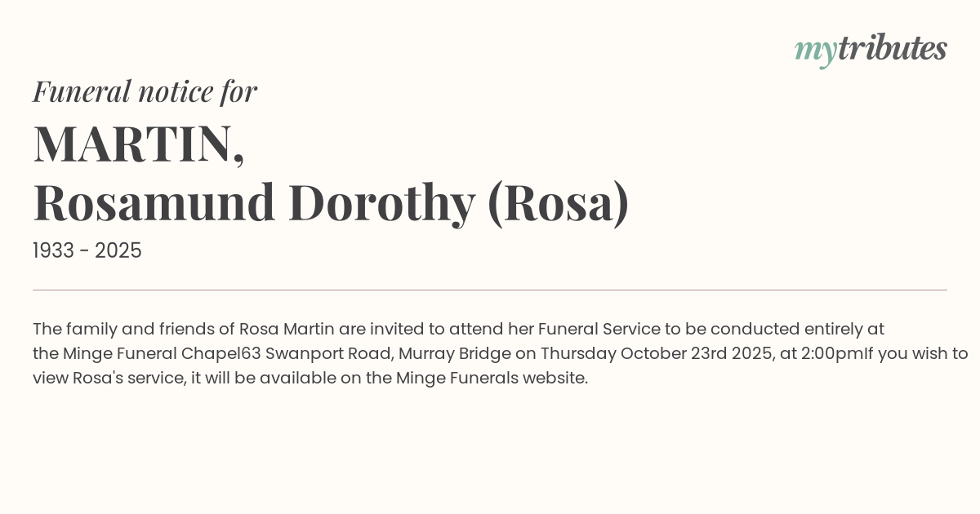The width and height of the screenshot is (980, 514).
Task: Click the "Funeral notice for" heading
Action: coord(145,91)
